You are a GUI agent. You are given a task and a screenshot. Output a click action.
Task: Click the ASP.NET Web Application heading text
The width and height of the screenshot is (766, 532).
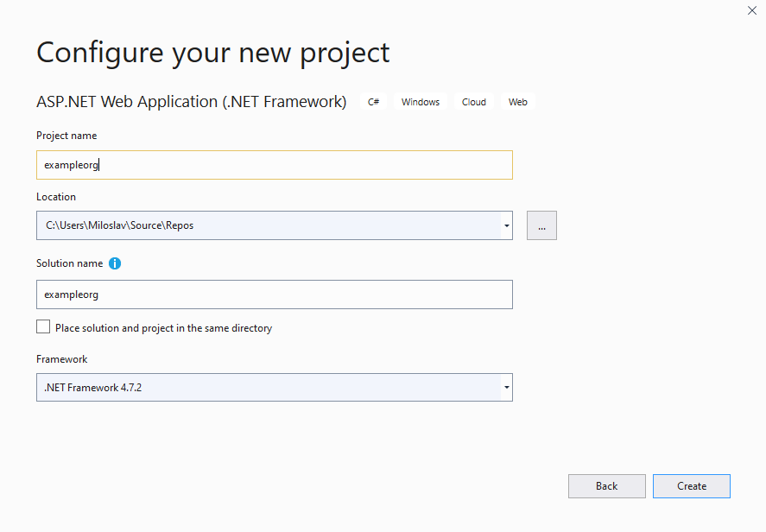tap(192, 102)
